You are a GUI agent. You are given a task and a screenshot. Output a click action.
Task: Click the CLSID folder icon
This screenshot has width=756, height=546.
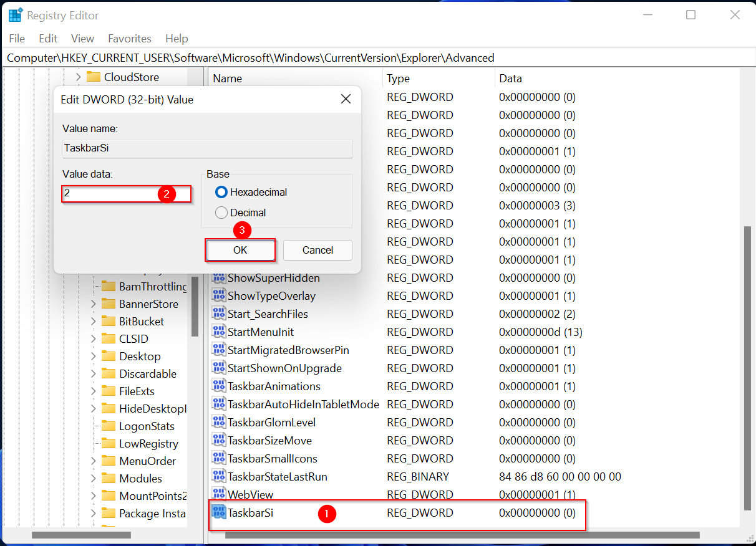click(x=109, y=338)
